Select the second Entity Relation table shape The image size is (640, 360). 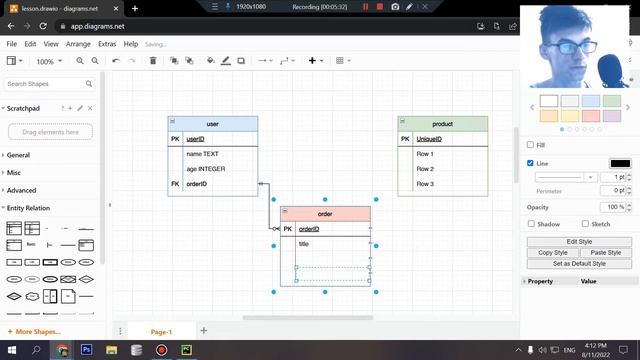(32, 228)
